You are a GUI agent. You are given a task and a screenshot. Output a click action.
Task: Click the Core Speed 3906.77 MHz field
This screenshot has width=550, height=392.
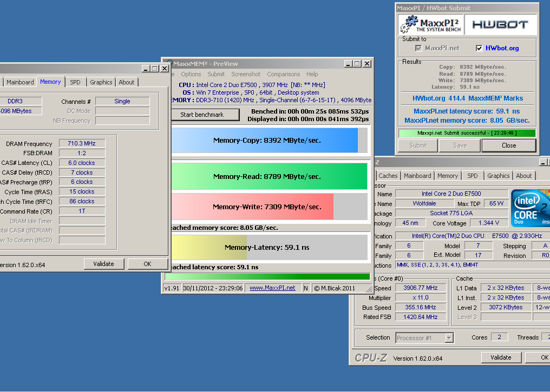pyautogui.click(x=421, y=288)
